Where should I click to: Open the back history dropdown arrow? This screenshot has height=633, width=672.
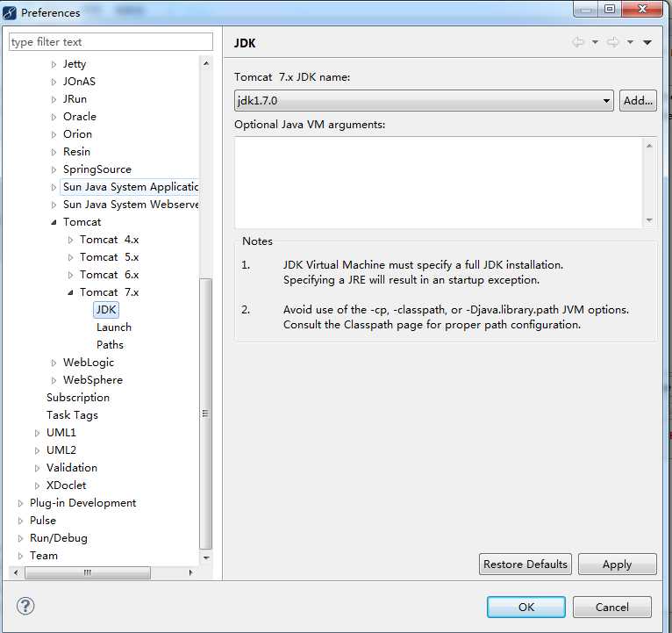[595, 42]
